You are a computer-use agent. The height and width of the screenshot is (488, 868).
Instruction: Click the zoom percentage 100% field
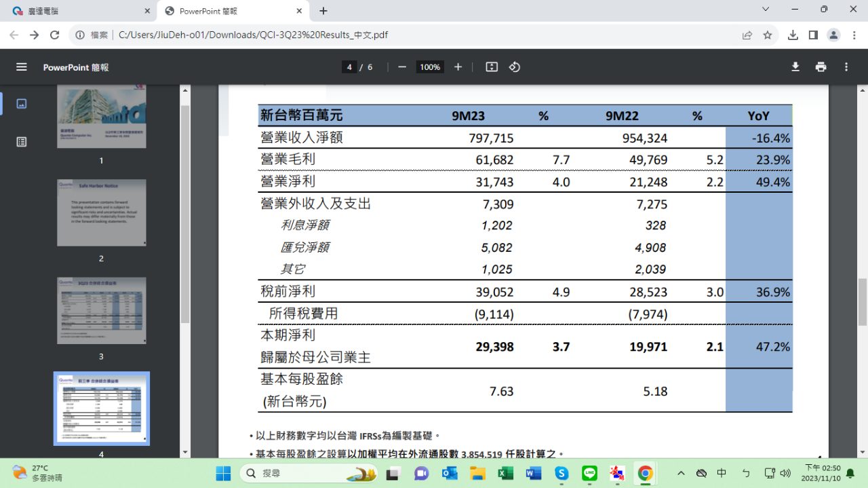coord(430,67)
